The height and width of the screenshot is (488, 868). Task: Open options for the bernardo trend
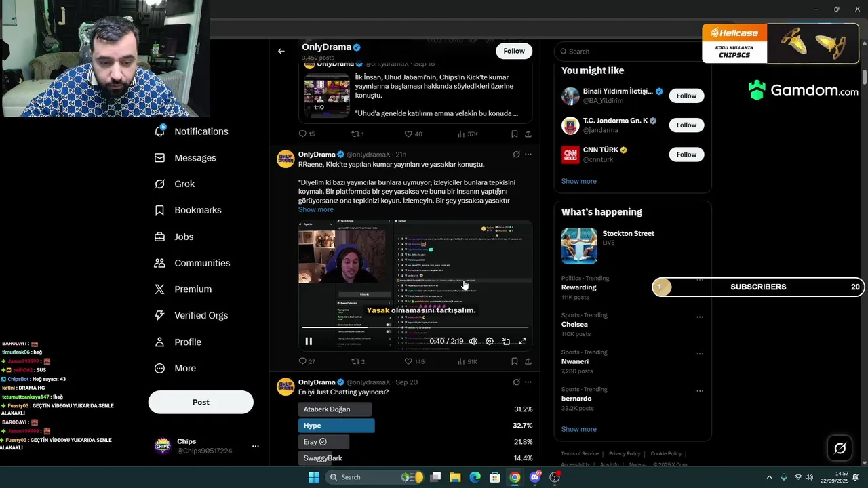pyautogui.click(x=700, y=391)
